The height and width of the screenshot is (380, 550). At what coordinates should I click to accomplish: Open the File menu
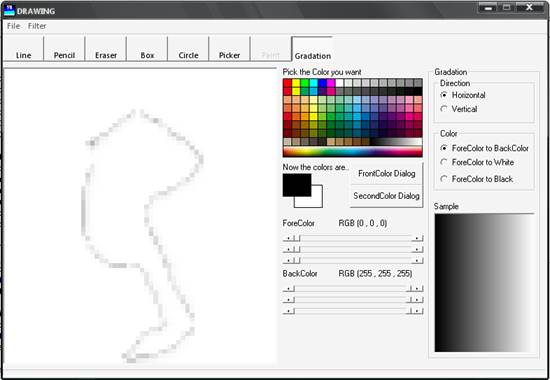click(x=13, y=26)
